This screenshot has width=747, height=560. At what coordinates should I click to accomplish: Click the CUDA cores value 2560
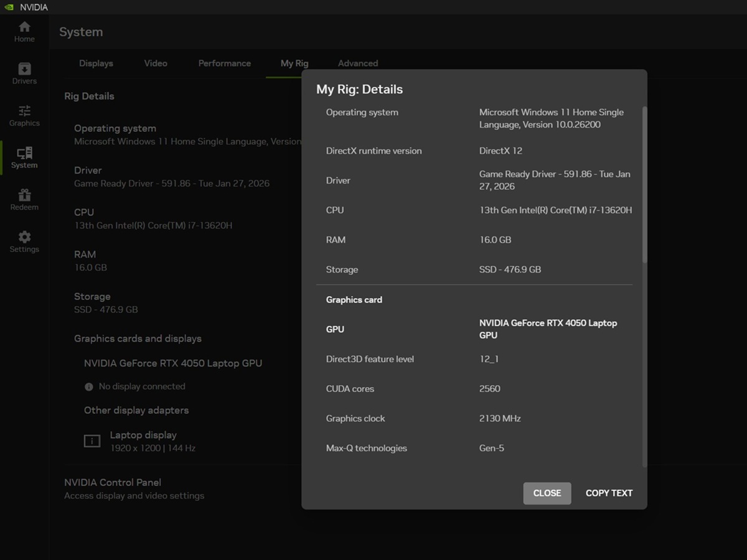point(490,389)
